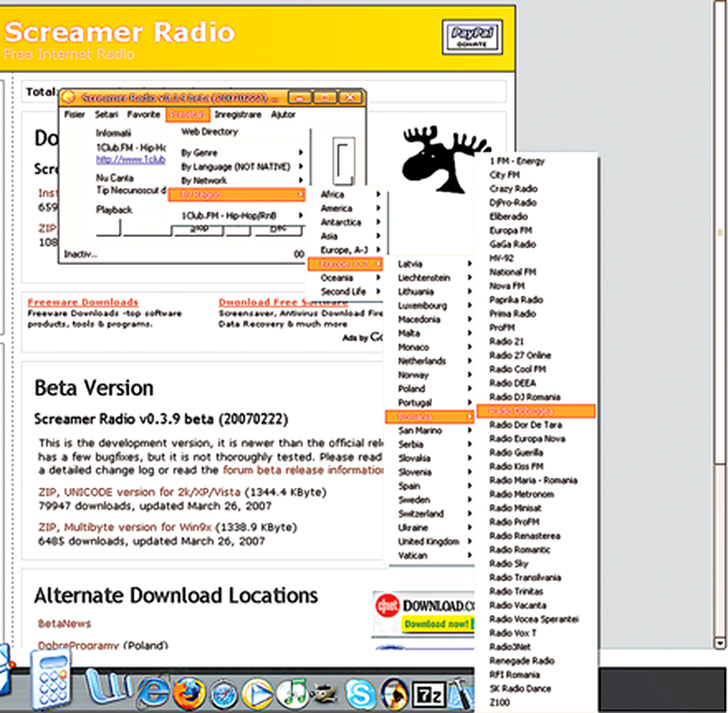Open Skype from the dock
This screenshot has width=728, height=713.
pos(360,694)
